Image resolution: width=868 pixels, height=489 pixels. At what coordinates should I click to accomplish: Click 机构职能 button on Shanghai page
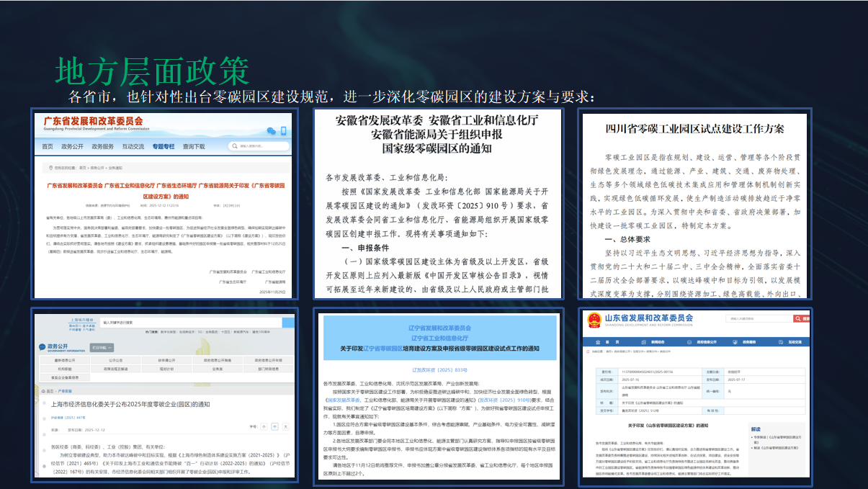click(x=65, y=369)
